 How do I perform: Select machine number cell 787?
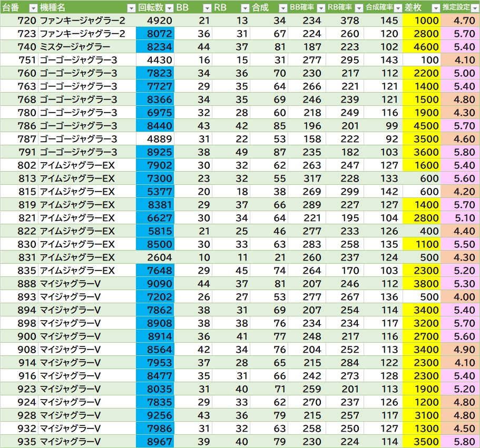click(19, 139)
